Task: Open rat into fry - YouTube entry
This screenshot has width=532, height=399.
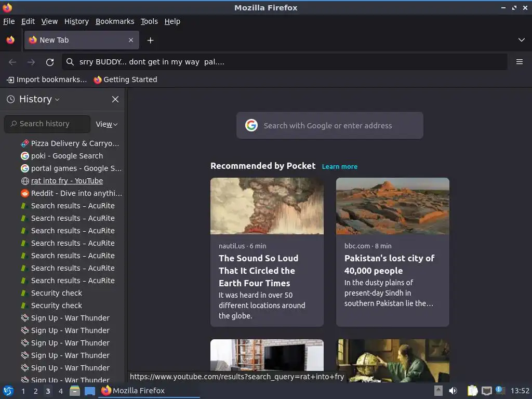Action: 62,181
